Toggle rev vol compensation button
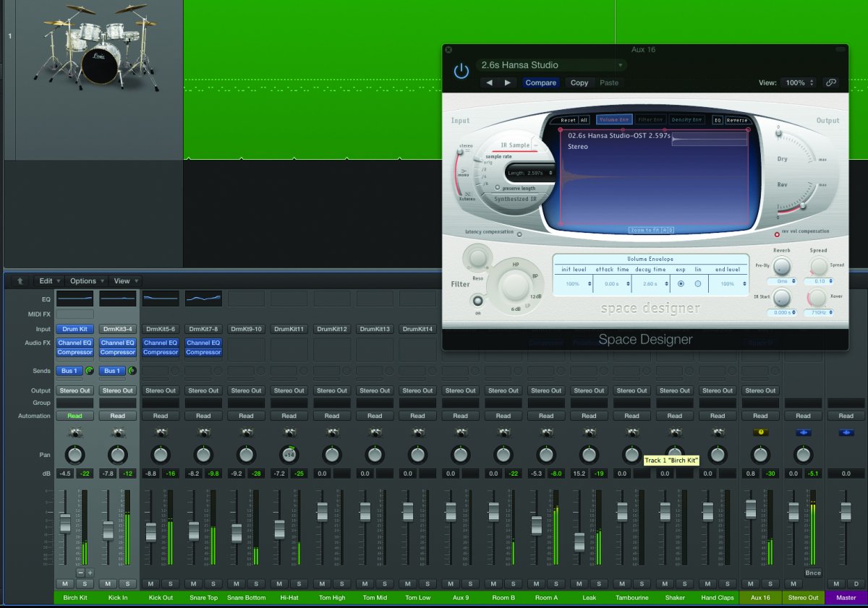Image resolution: width=868 pixels, height=608 pixels. point(777,234)
